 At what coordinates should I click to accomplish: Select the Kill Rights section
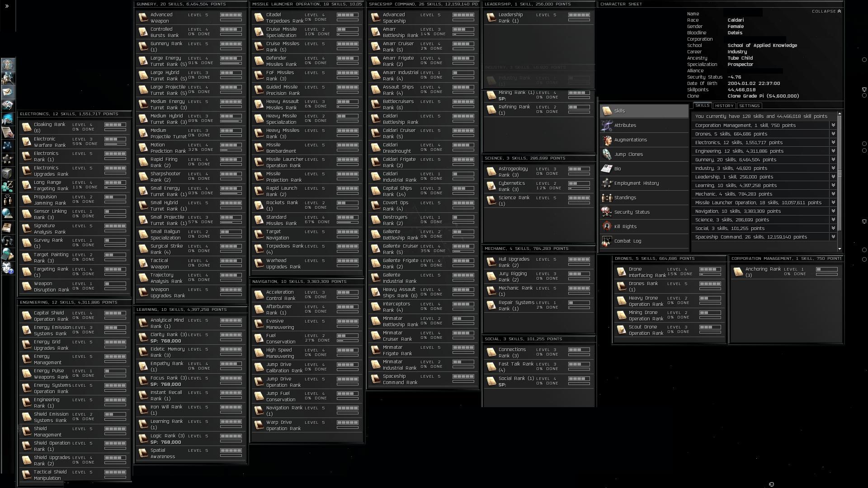[x=625, y=226]
